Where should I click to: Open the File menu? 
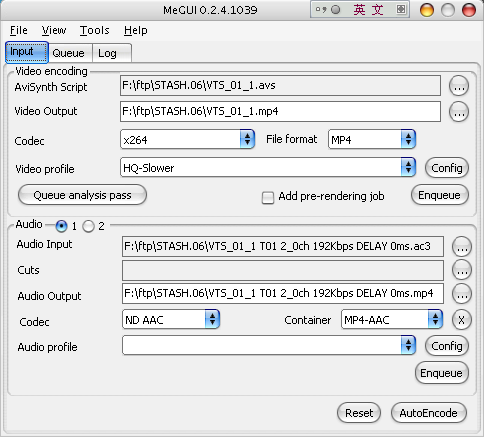[19, 30]
